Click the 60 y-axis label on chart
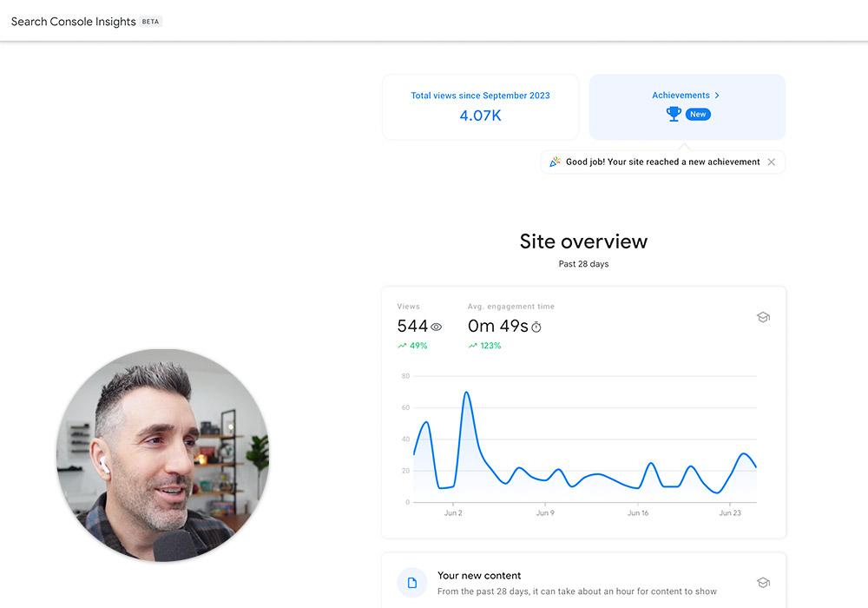Viewport: 868px width, 608px height. coord(405,407)
